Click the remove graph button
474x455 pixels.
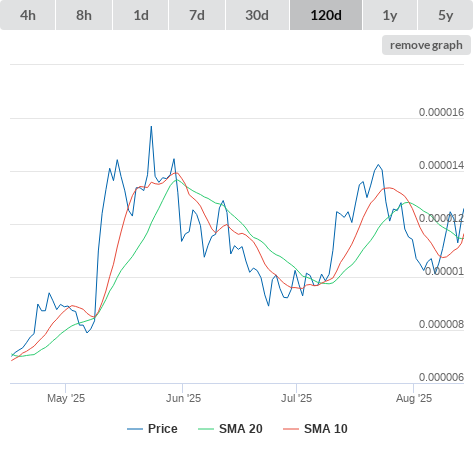point(426,45)
